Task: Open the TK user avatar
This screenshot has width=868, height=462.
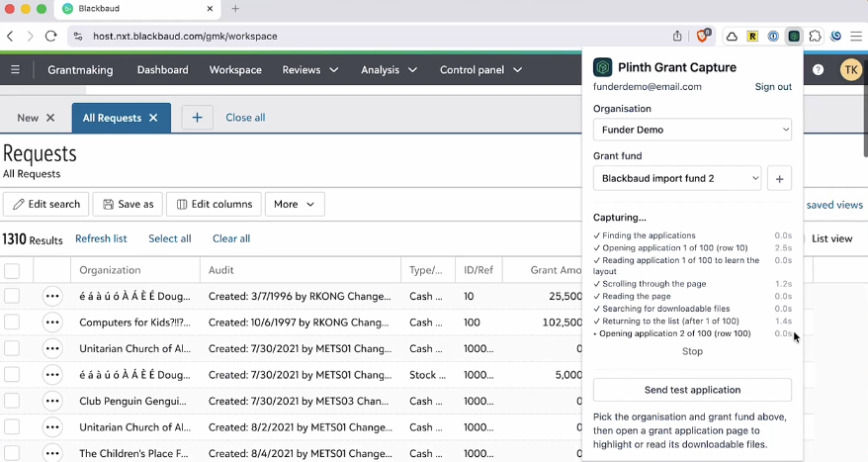Action: pos(851,70)
